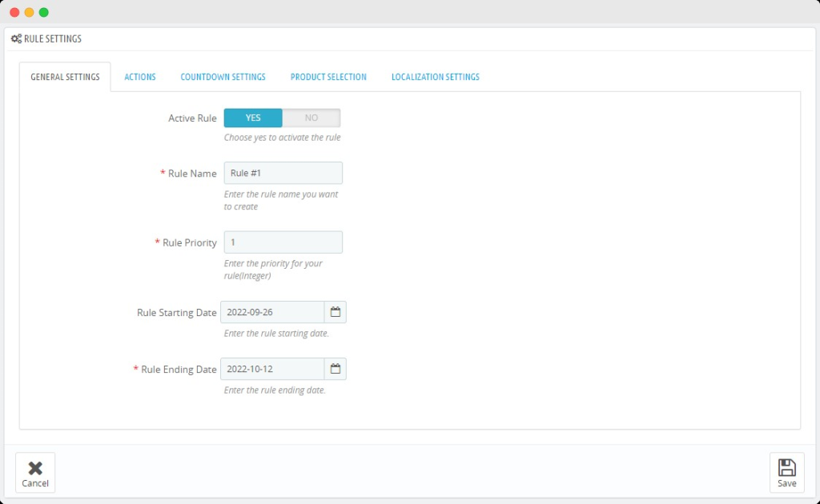820x504 pixels.
Task: Open the Rule Ending Date calendar picker
Action: pos(336,369)
